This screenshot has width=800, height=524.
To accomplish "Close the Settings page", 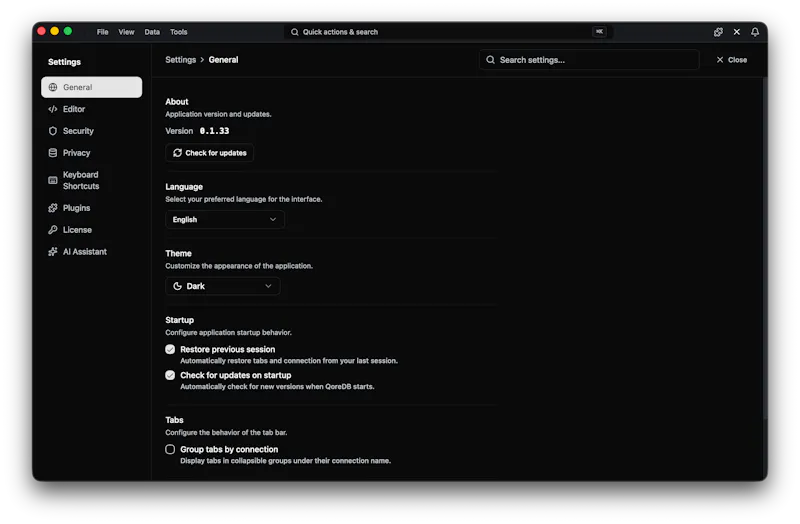I will 732,60.
